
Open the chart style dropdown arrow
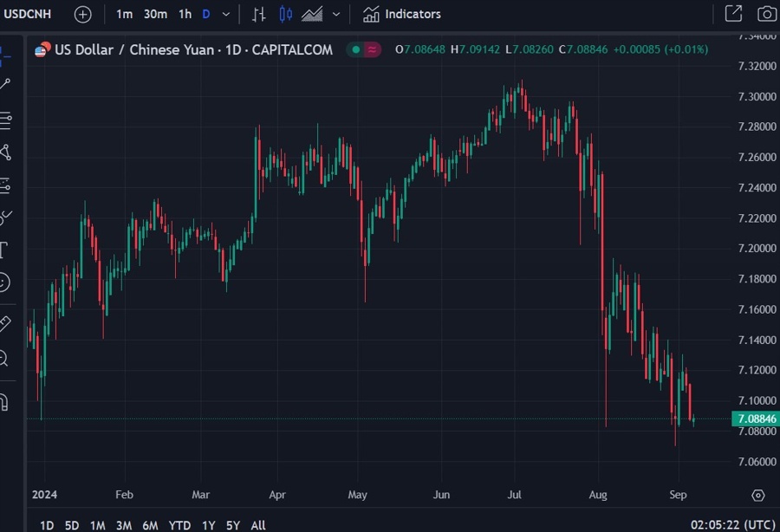[x=336, y=14]
